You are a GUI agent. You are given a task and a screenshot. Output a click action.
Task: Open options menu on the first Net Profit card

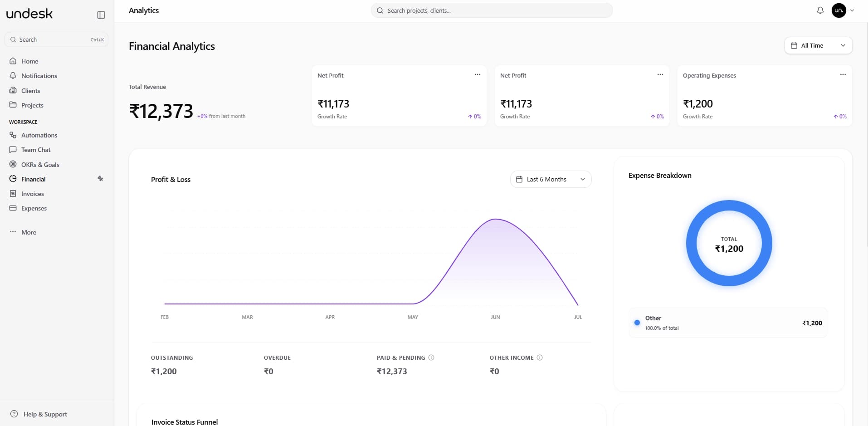tap(477, 74)
